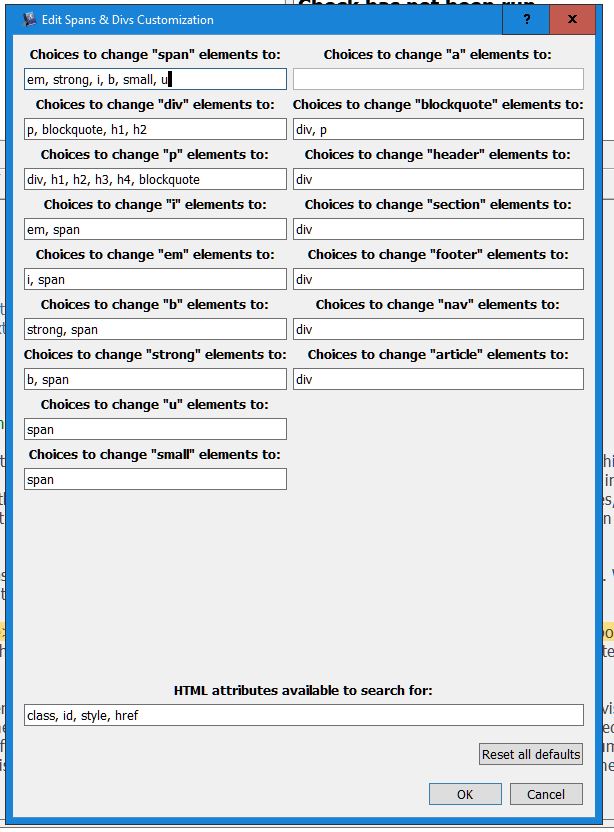This screenshot has height=832, width=614.
Task: Click the "article" elements choices field
Action: (438, 379)
